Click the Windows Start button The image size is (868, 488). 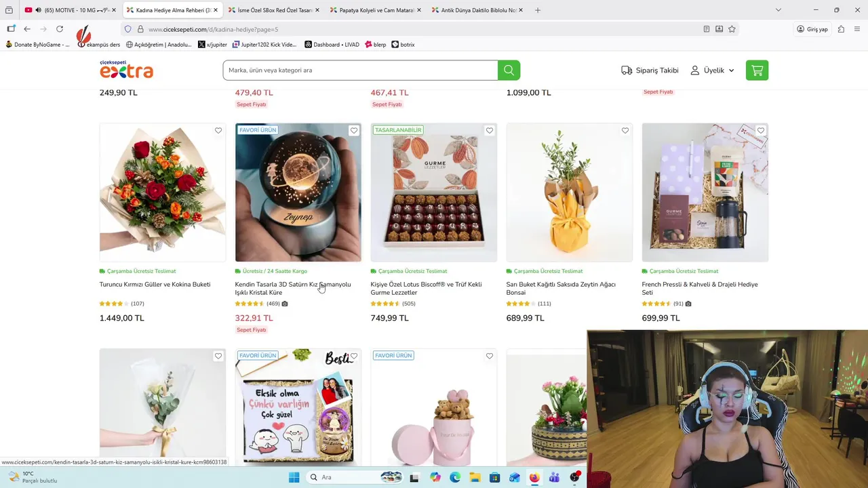pos(294,477)
